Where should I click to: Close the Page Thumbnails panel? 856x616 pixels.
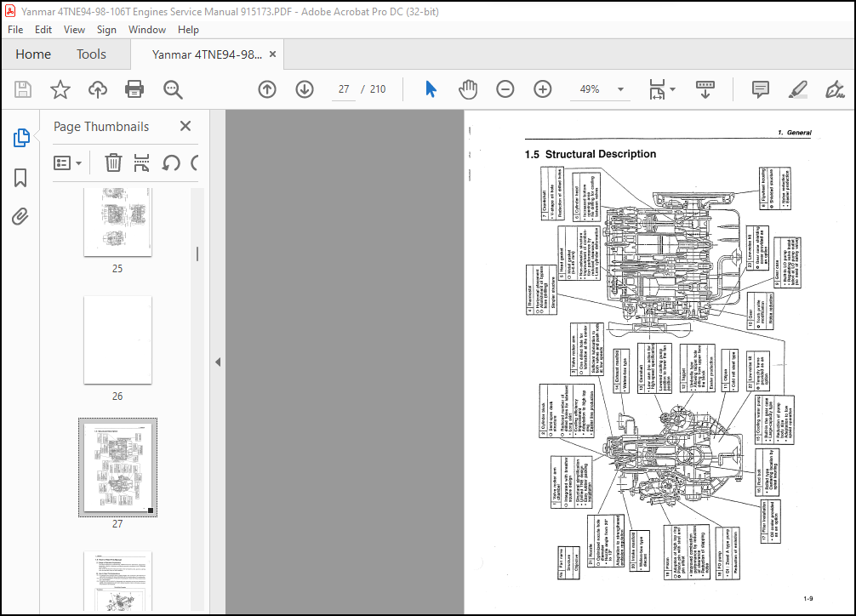[x=185, y=126]
